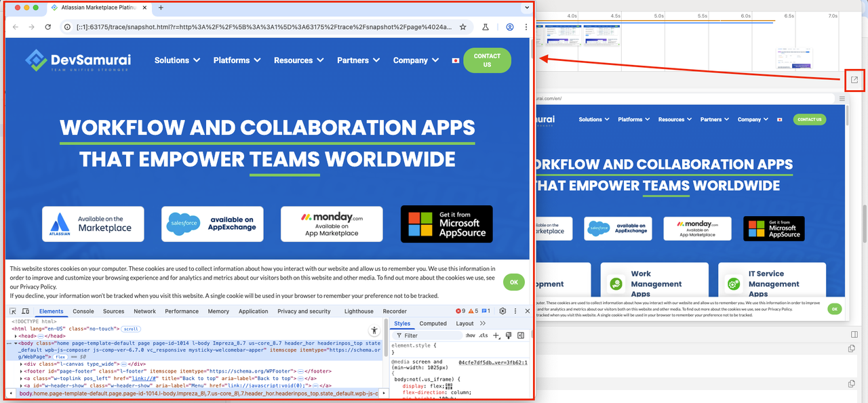868x403 pixels.
Task: Open DevTools settings gear
Action: coord(503,311)
